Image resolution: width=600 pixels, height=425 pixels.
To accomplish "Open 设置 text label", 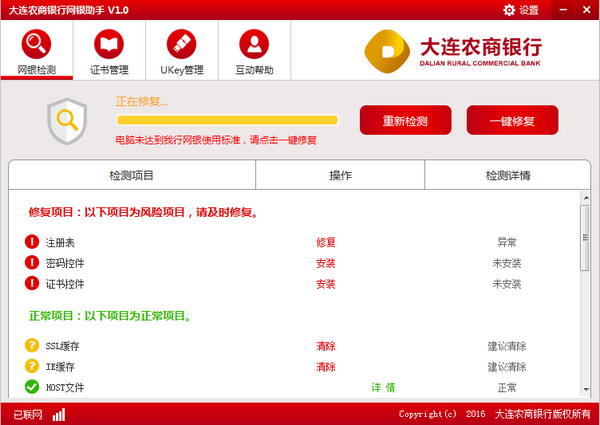I will click(529, 10).
